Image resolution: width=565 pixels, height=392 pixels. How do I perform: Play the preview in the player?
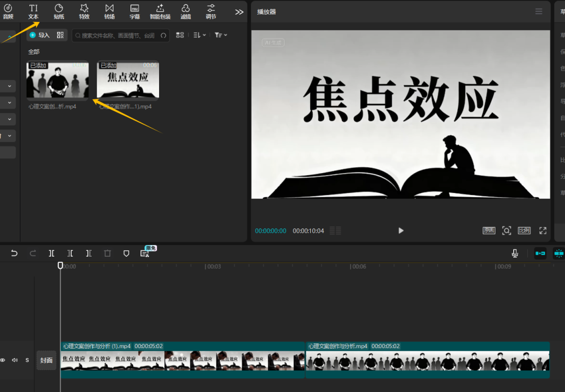[401, 230]
